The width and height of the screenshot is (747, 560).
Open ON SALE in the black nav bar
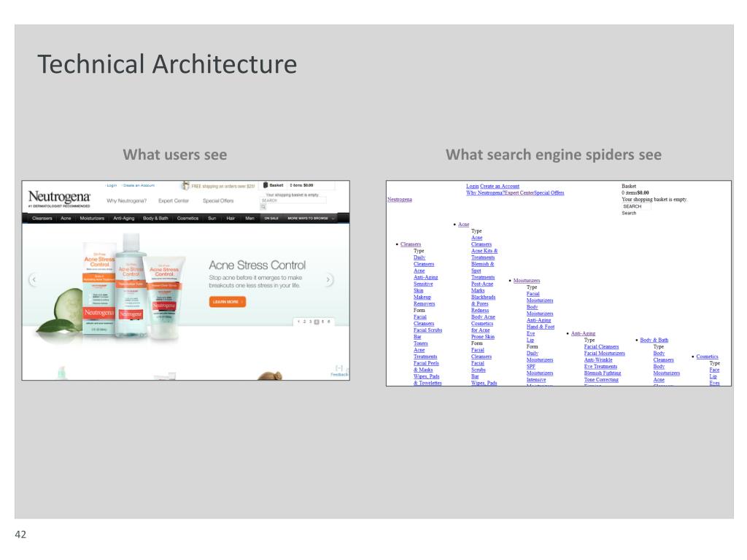(x=271, y=218)
